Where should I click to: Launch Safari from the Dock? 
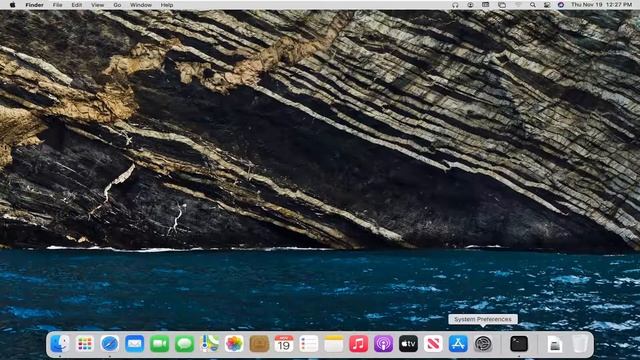(110, 344)
